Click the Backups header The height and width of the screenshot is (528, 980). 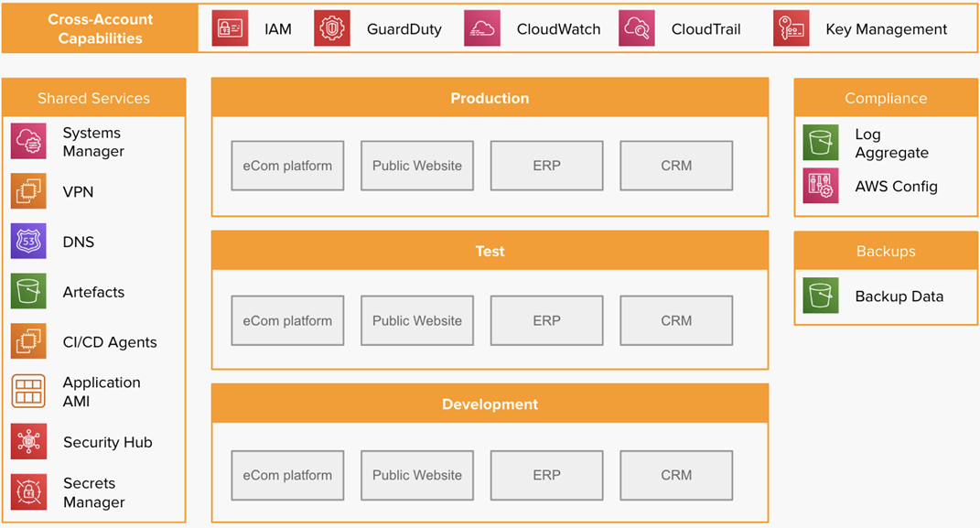pos(886,252)
